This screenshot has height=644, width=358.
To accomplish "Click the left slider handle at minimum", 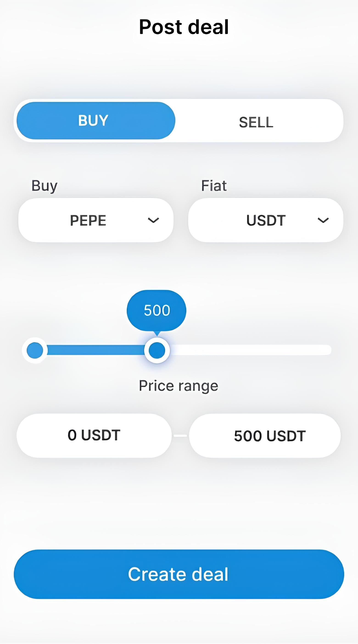I will coord(35,350).
